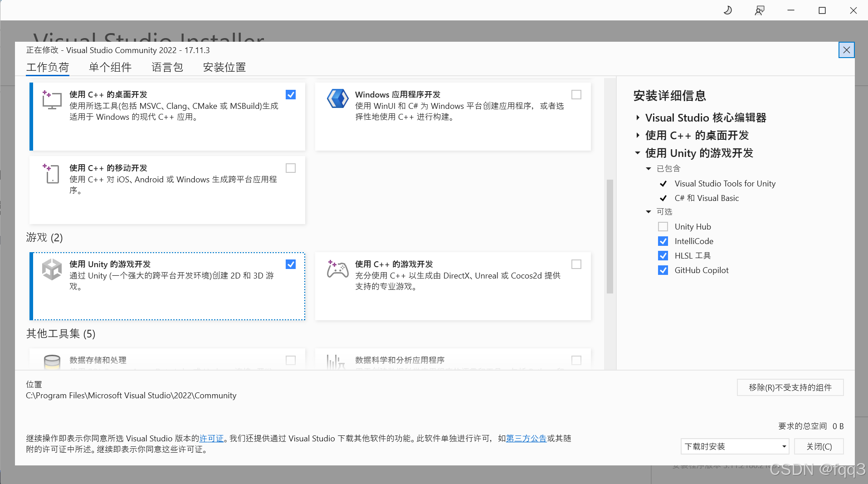Click the Unity cube icon
The width and height of the screenshot is (868, 484).
click(x=52, y=269)
